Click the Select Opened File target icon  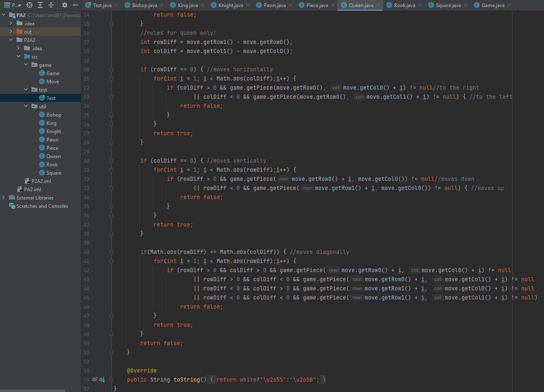tap(29, 5)
